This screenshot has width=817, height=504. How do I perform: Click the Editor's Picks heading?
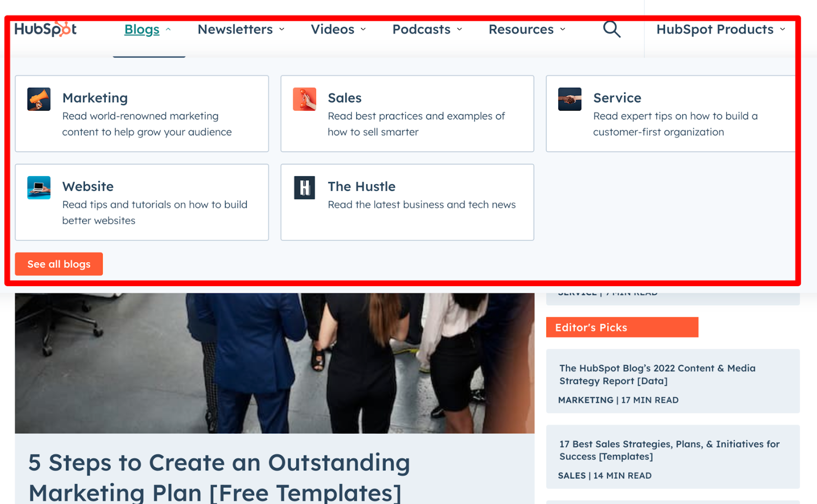tap(622, 327)
